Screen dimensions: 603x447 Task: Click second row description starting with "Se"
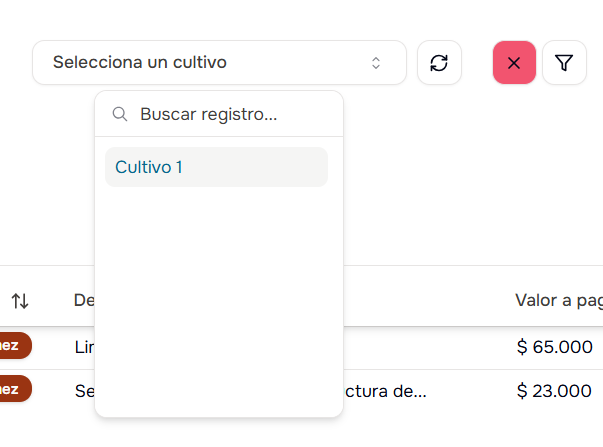[x=84, y=390]
